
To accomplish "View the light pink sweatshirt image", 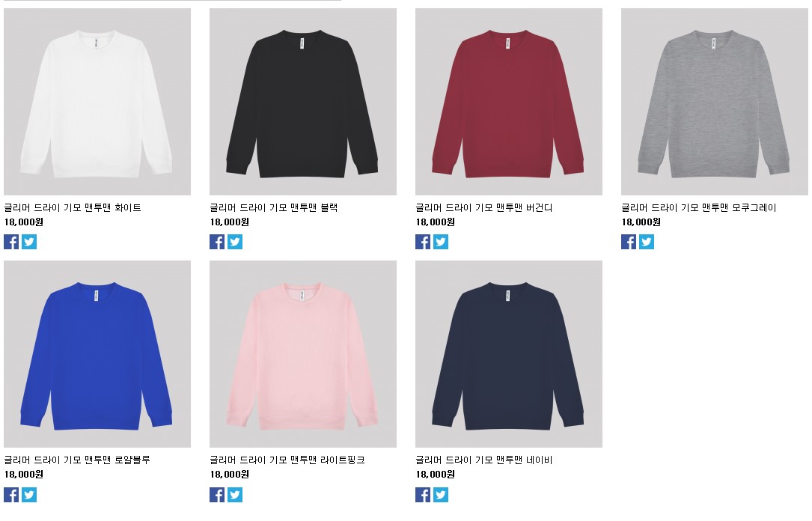I will pyautogui.click(x=303, y=354).
